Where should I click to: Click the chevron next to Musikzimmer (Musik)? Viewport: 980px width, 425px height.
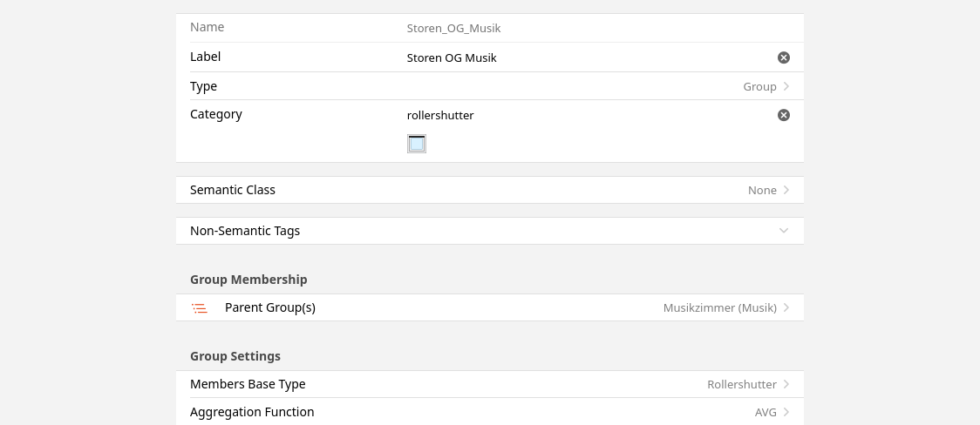tap(786, 307)
